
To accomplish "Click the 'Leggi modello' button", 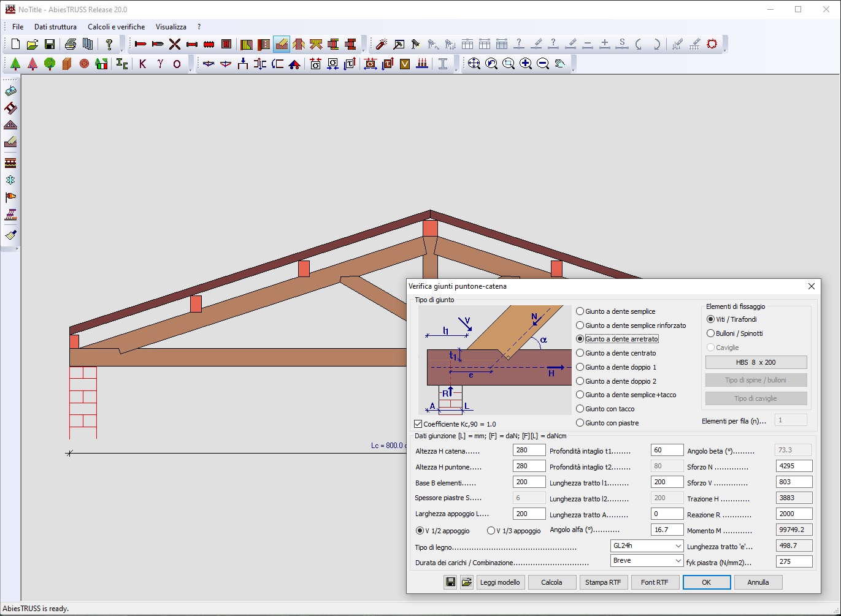I will pyautogui.click(x=500, y=582).
